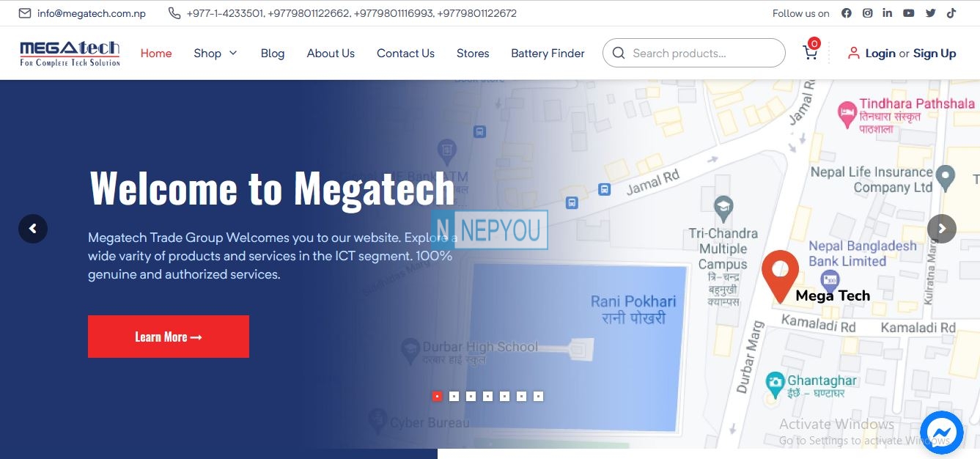Click the Follow us on label
The image size is (980, 459).
(801, 13)
